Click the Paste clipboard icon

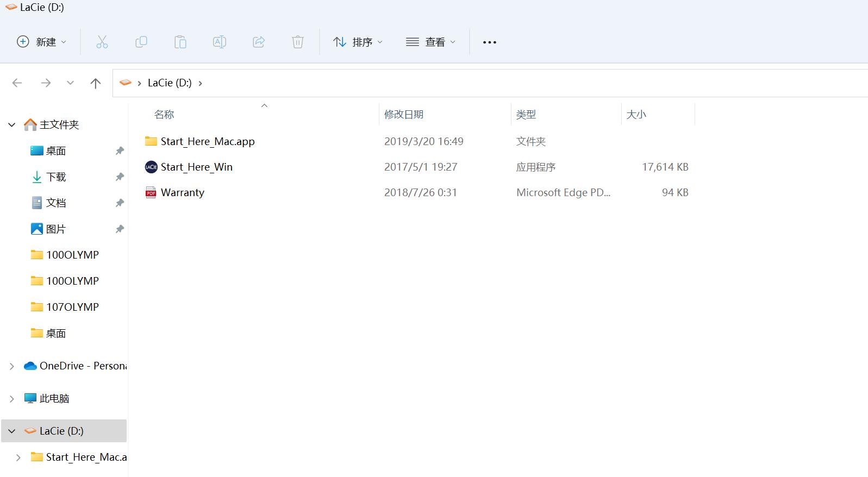click(x=180, y=42)
